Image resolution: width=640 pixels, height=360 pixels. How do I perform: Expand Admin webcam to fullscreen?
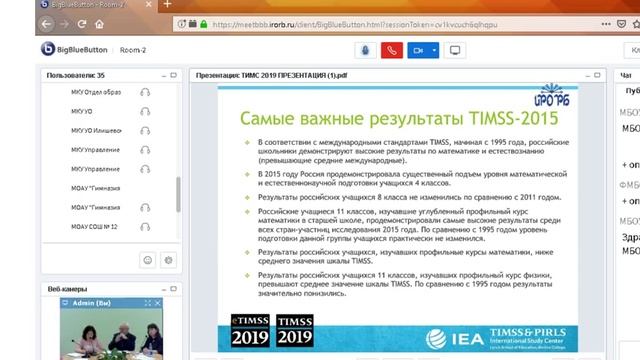tap(148, 303)
